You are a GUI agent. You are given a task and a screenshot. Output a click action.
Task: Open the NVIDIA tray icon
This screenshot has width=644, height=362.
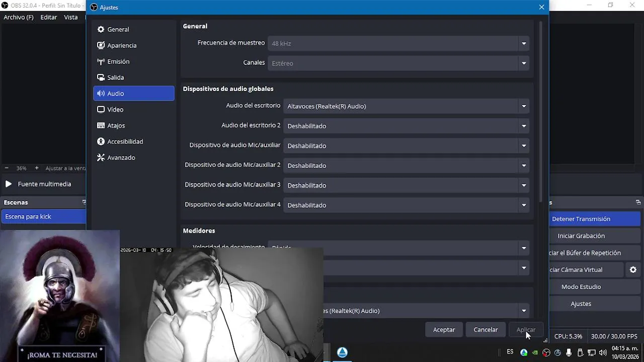535,353
